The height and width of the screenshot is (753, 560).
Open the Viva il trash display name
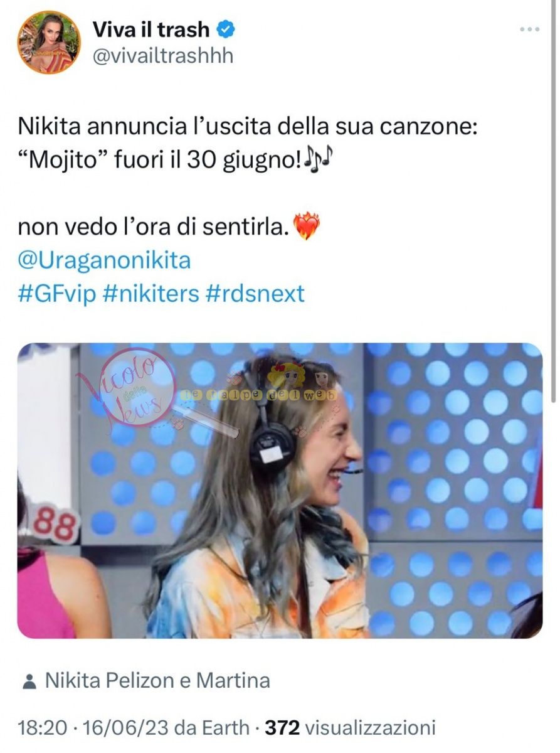tap(151, 28)
